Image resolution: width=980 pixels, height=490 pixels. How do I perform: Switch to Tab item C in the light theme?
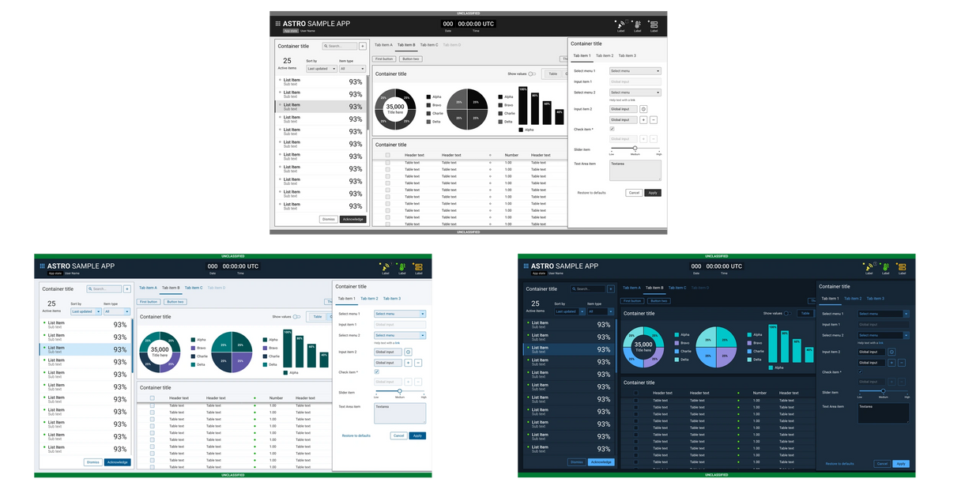(194, 288)
